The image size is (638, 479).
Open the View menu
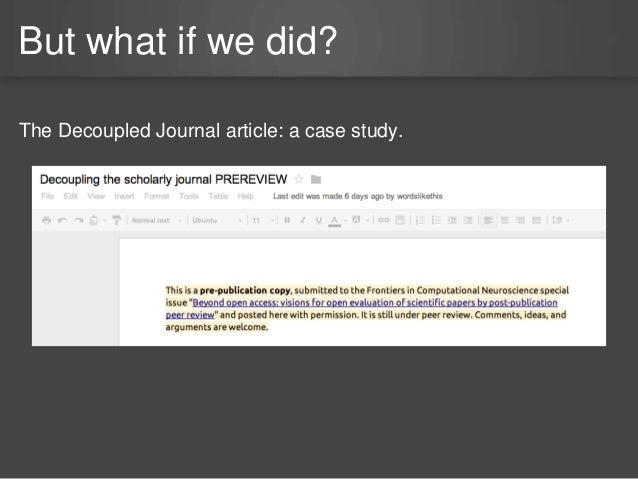(96, 196)
